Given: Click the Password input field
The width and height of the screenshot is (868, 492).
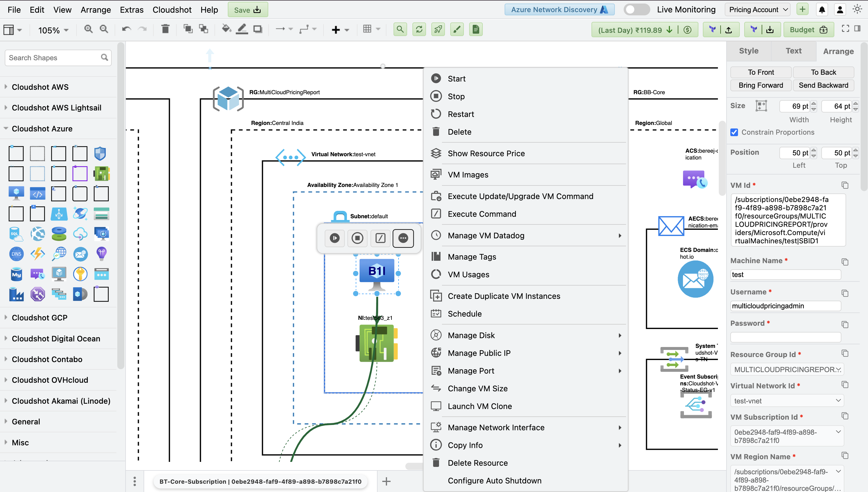Looking at the screenshot, I should tap(786, 337).
